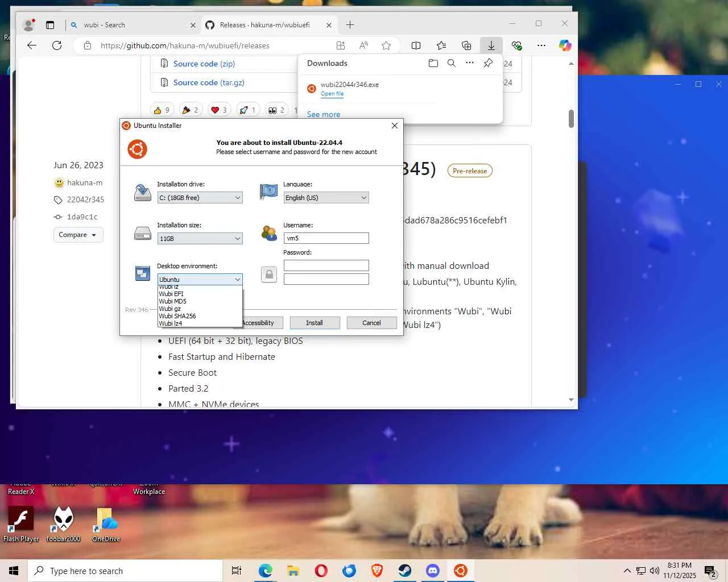Open Edge tab actions menu
Image resolution: width=728 pixels, height=582 pixels.
pos(50,25)
